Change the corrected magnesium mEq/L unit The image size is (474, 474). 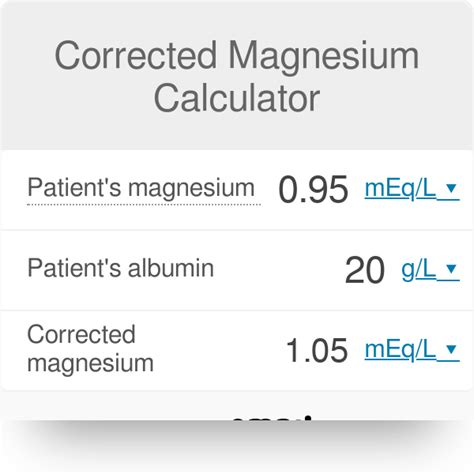tap(412, 350)
